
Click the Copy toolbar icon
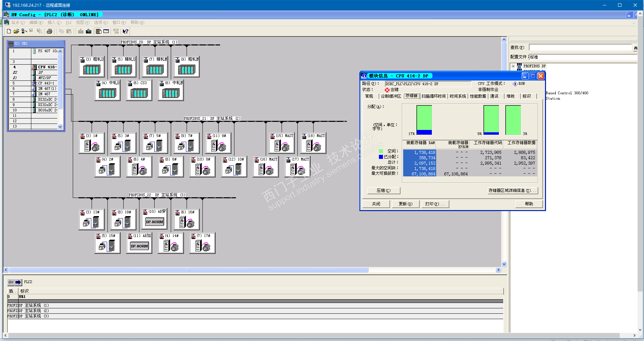[x=61, y=31]
